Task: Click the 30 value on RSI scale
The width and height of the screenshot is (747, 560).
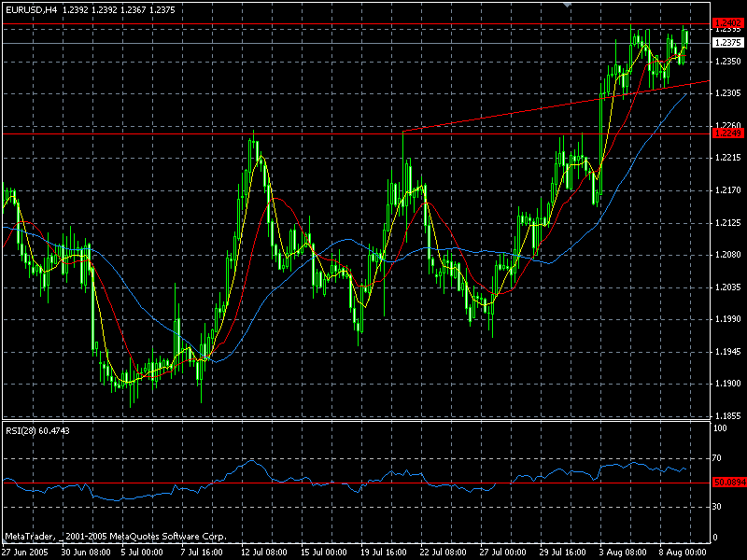Action: [x=717, y=506]
